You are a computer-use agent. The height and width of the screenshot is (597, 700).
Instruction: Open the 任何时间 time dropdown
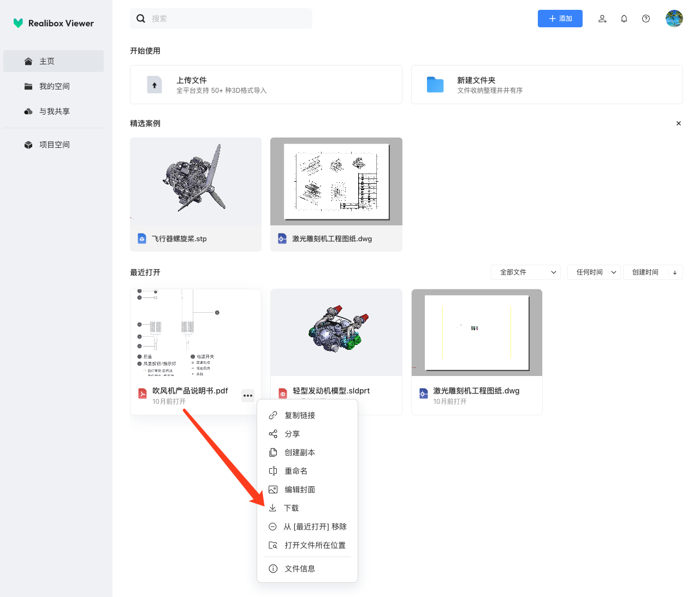pos(594,272)
